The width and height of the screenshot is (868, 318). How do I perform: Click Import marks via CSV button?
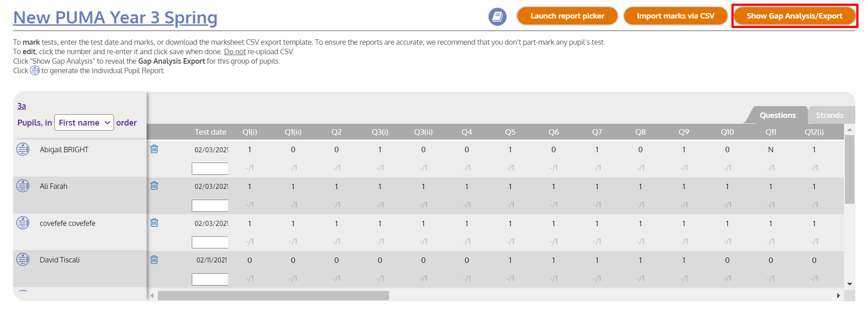(675, 16)
